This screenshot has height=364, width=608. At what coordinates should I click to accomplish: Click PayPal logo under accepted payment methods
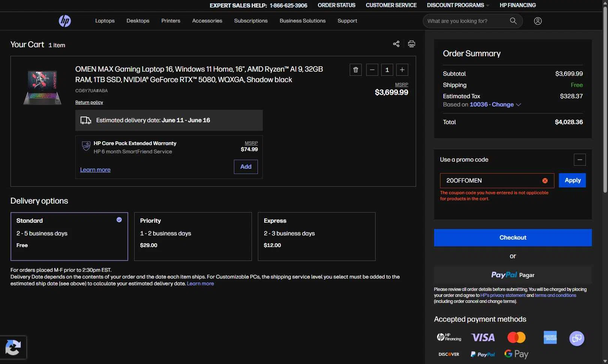click(x=483, y=354)
